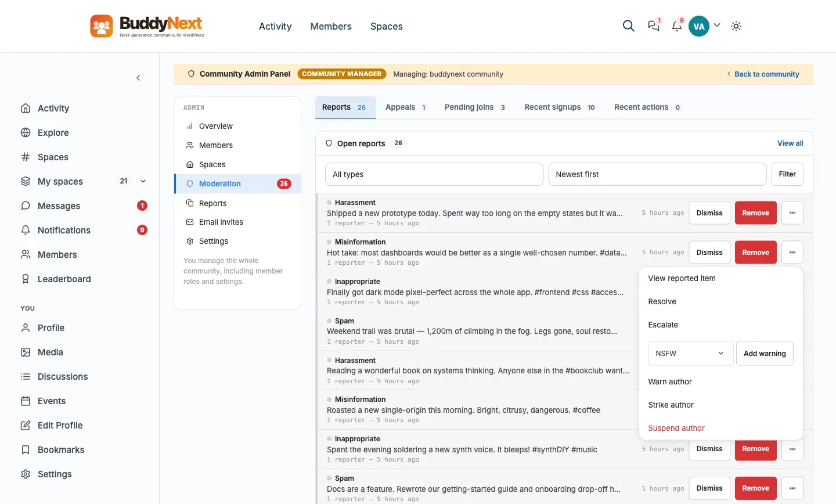Click the Add warning button
This screenshot has height=504, width=836.
pos(765,354)
